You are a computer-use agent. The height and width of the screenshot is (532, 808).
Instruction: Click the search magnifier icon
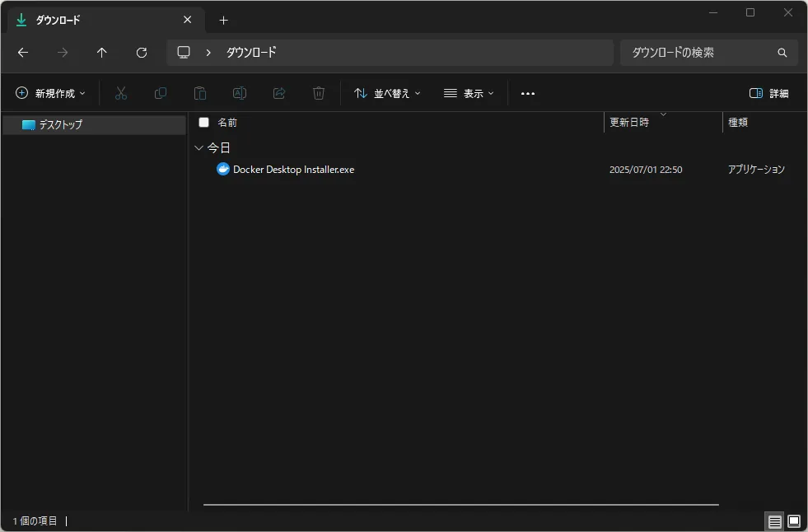tap(782, 53)
